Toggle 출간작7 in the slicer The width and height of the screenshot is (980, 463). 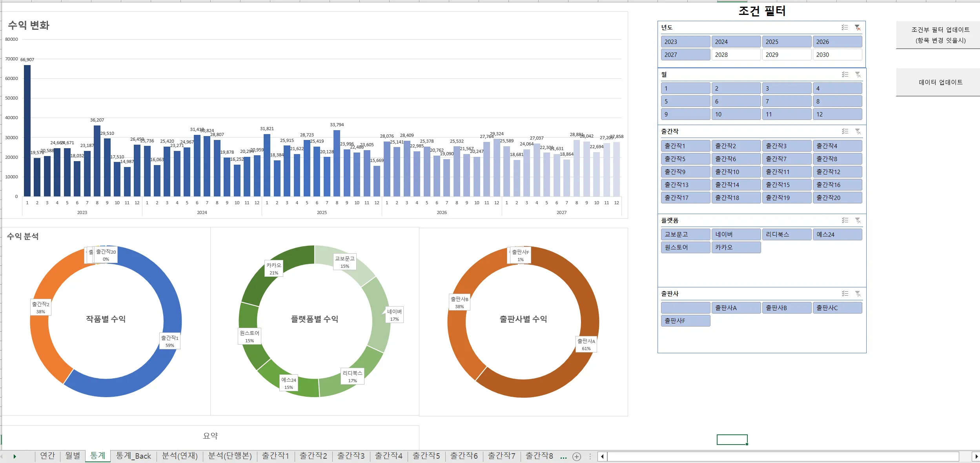click(787, 159)
